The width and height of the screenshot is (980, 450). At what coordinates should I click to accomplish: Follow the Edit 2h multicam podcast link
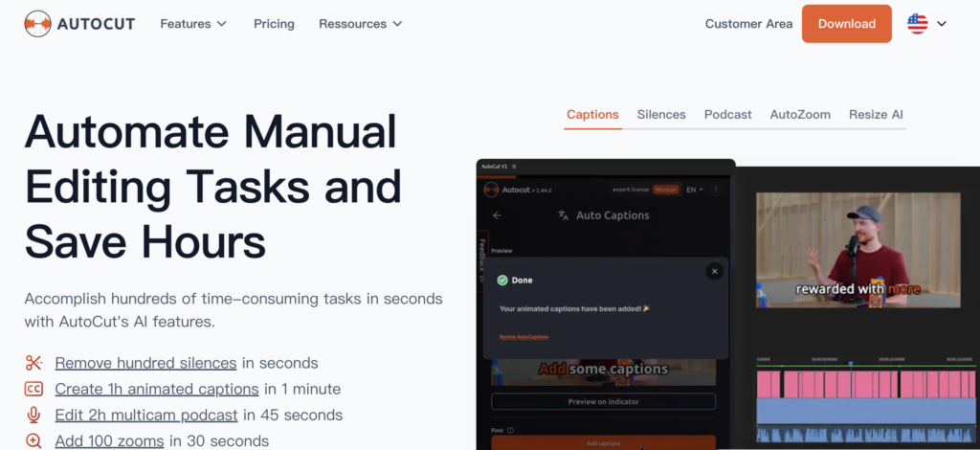[146, 416]
